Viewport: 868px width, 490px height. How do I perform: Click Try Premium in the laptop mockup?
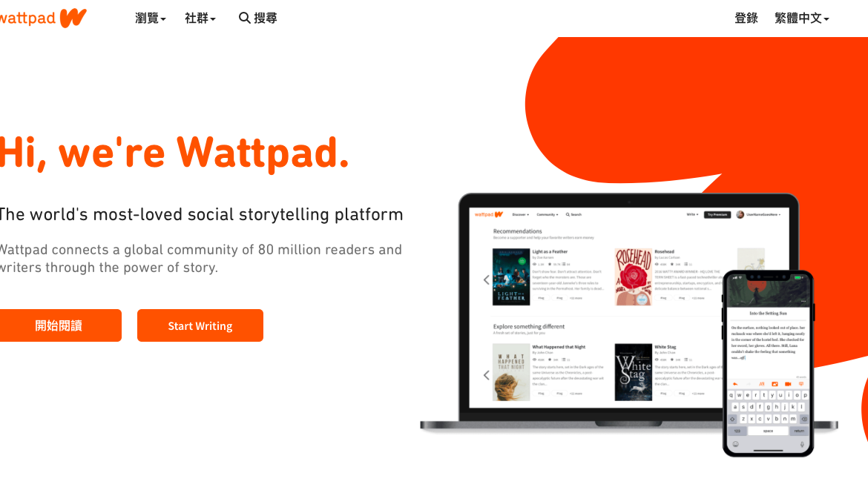[717, 214]
